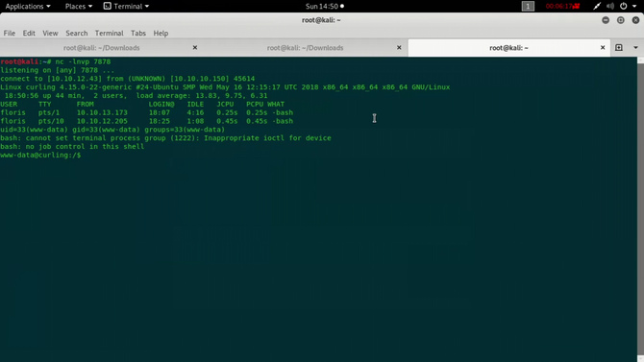Open the Help menu

[x=161, y=34]
